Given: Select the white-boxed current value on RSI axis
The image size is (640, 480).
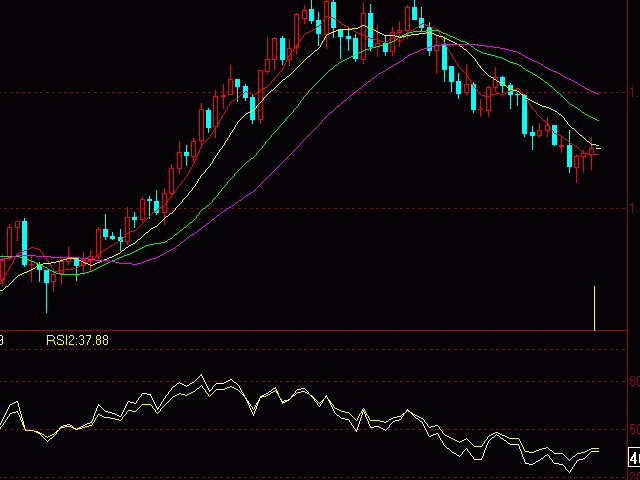Looking at the screenshot, I should [x=634, y=457].
